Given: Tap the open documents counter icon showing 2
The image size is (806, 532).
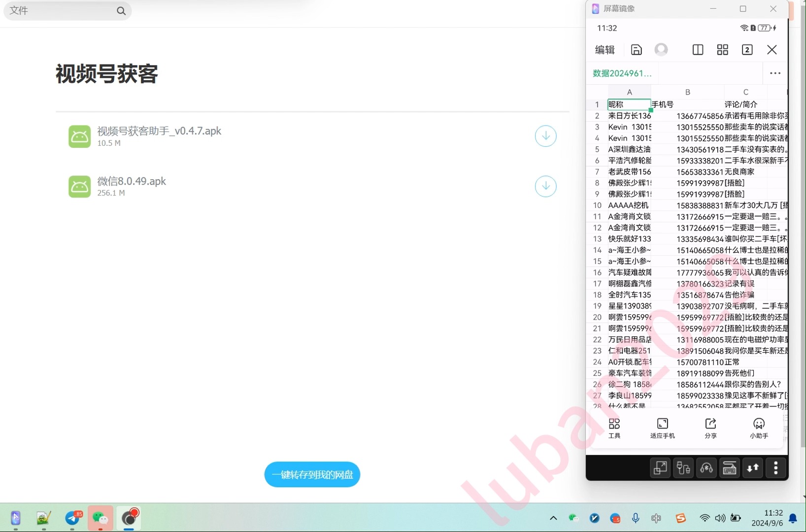Looking at the screenshot, I should point(747,50).
